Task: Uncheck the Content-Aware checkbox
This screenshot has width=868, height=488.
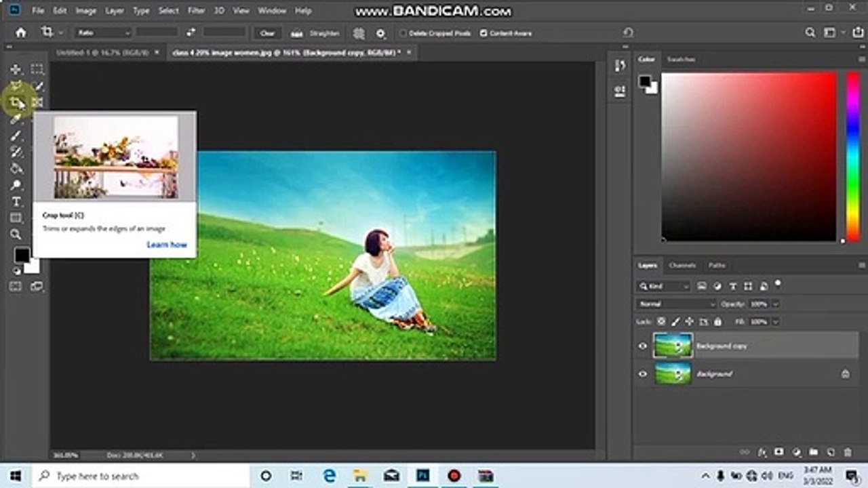Action: pyautogui.click(x=484, y=33)
